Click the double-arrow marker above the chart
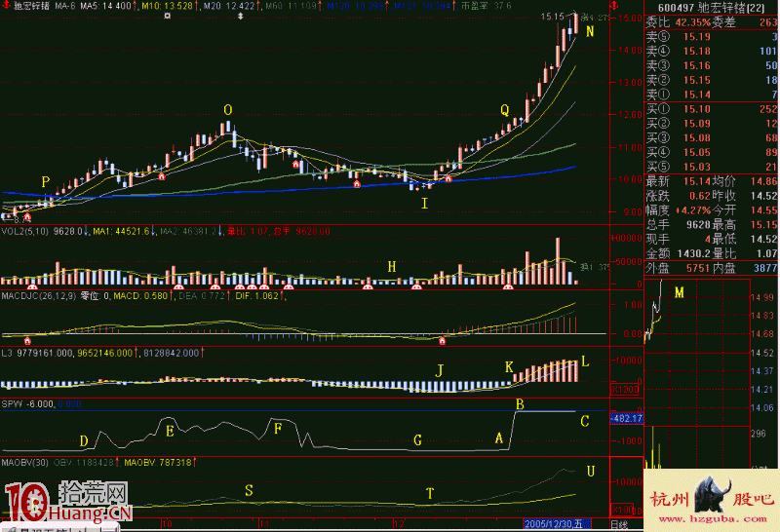Viewport: 780px width, 532px height. click(x=241, y=18)
